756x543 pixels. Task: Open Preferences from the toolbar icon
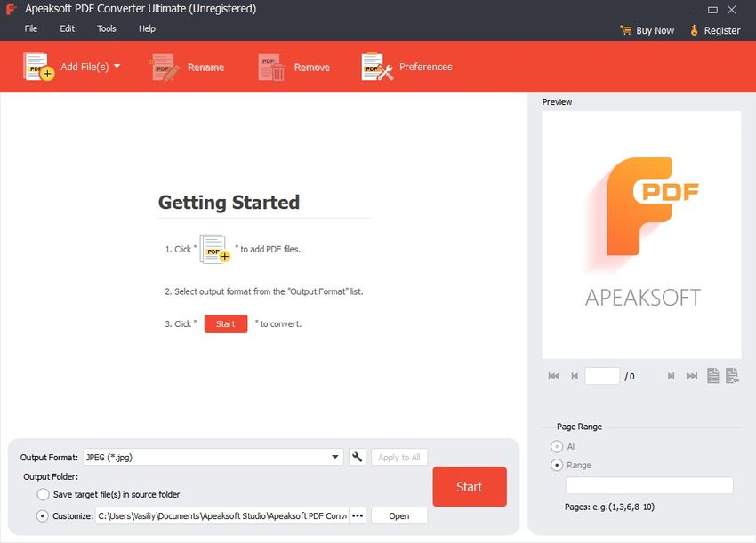click(377, 67)
